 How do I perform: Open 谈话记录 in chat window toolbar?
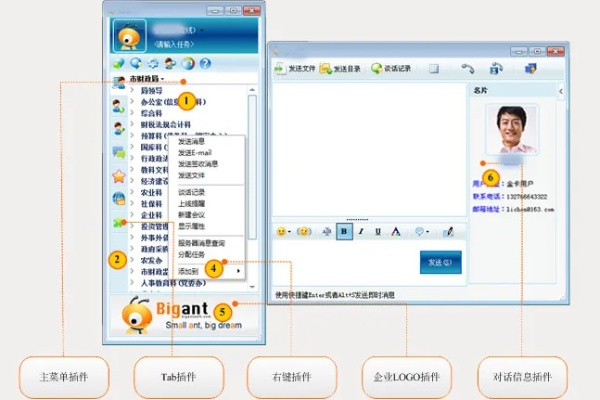(391, 69)
